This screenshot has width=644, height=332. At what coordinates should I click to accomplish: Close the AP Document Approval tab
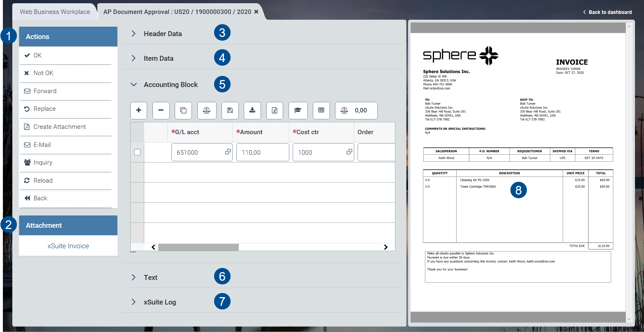(256, 11)
